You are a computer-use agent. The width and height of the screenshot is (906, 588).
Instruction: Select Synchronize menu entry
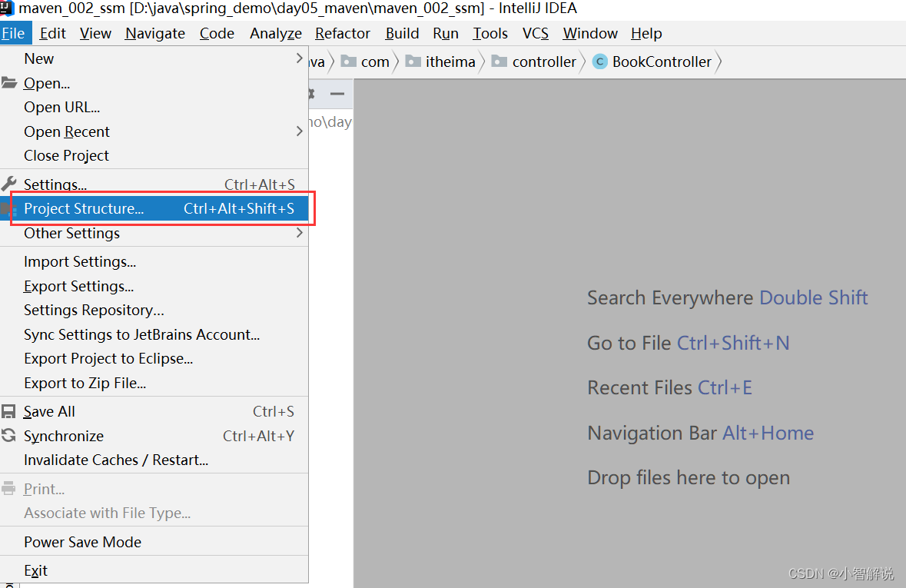(x=154, y=435)
